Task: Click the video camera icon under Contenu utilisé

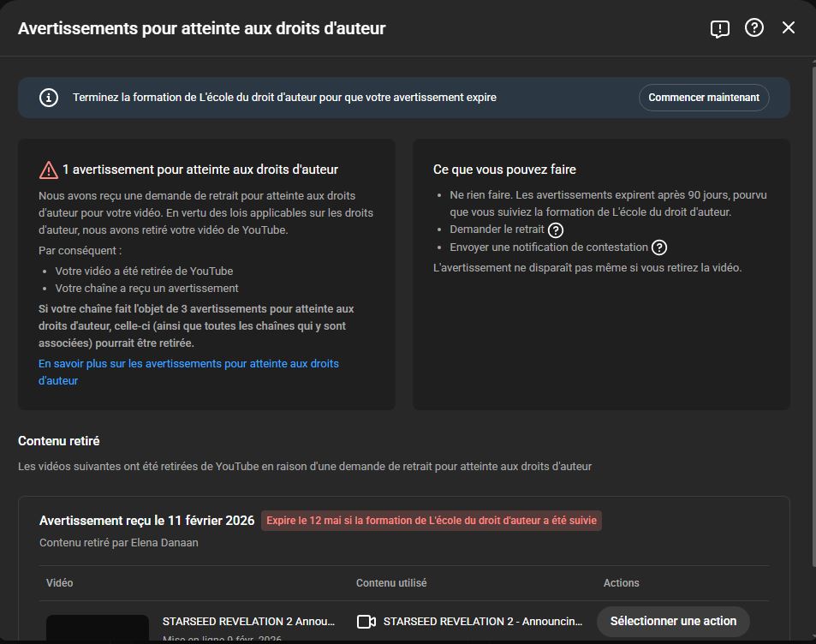Action: coord(366,622)
